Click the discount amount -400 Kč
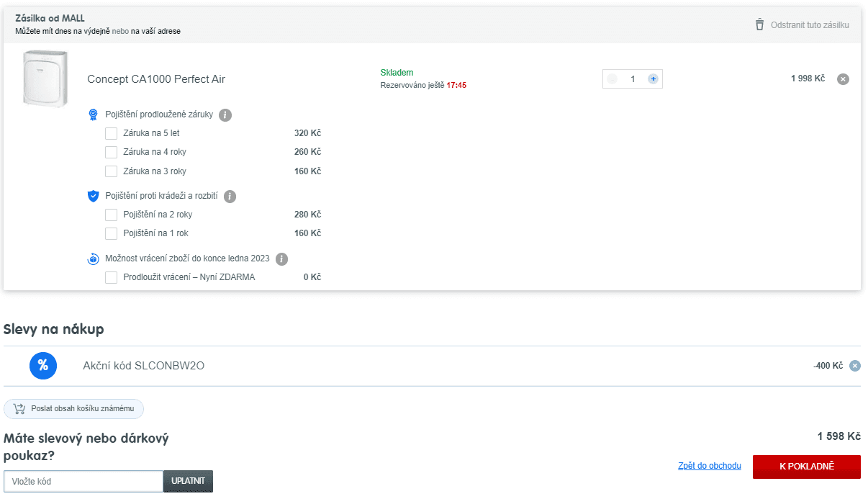Image resolution: width=868 pixels, height=499 pixels. [828, 366]
